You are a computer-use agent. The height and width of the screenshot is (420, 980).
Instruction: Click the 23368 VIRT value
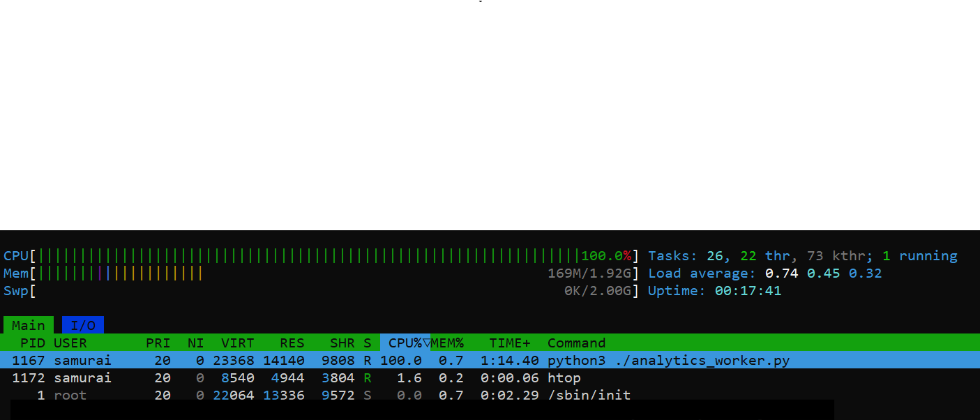[234, 361]
